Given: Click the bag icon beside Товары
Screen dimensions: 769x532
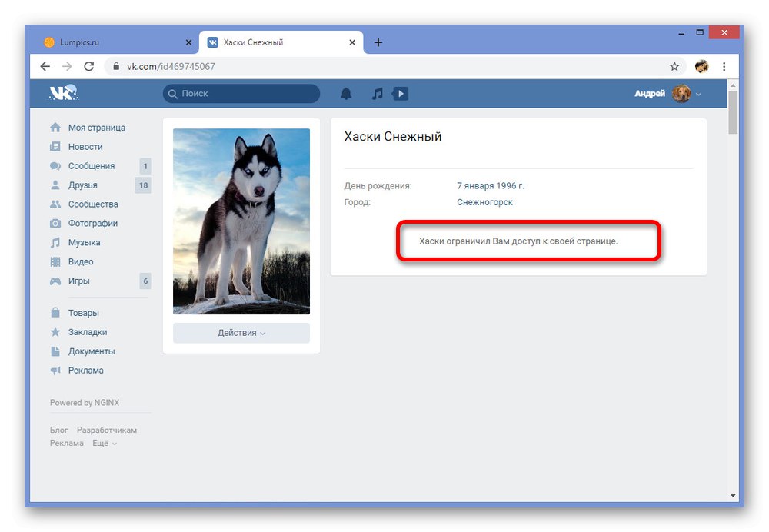Looking at the screenshot, I should coord(55,312).
